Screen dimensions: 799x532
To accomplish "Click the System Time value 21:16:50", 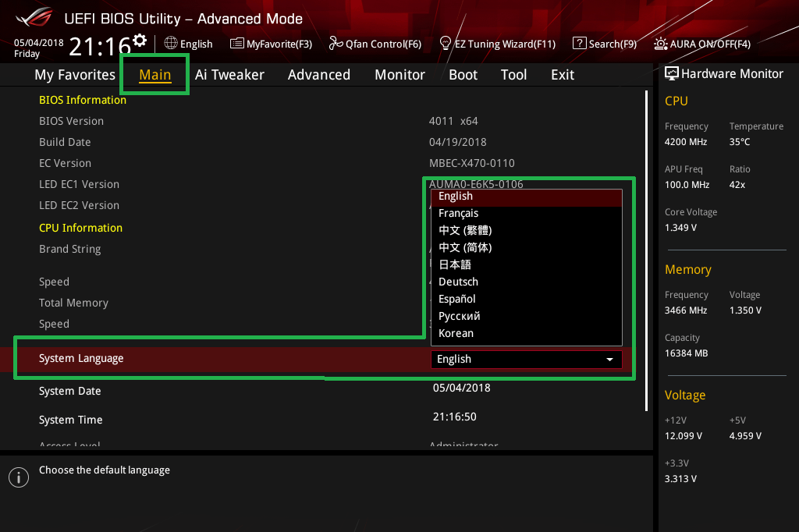I will [455, 417].
